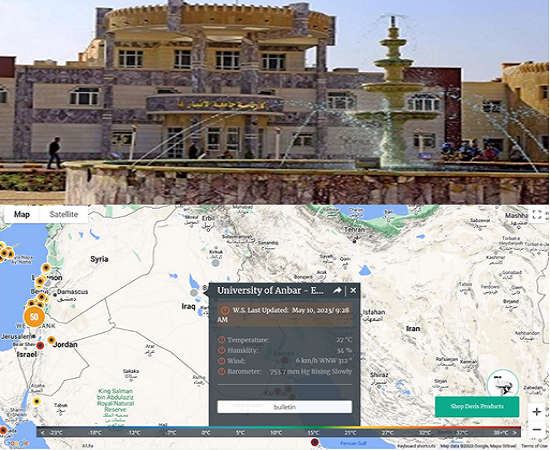Click the popup title University of Anbar

tap(270, 290)
